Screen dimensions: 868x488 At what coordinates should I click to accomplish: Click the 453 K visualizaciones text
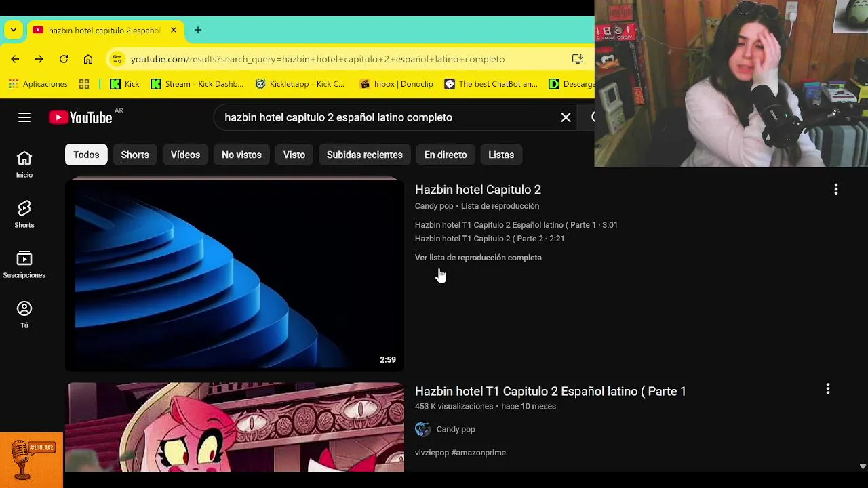pos(454,407)
